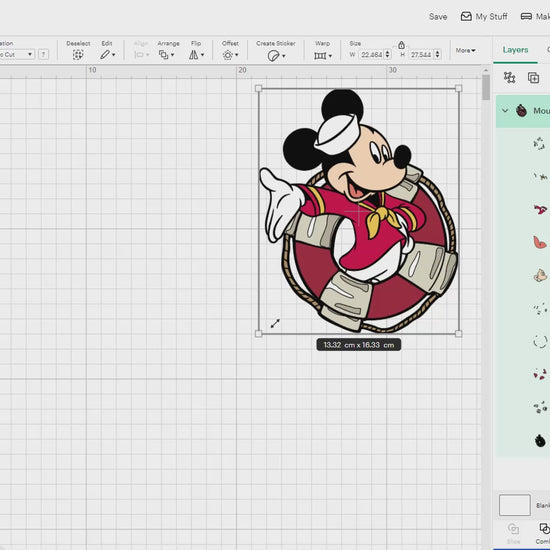This screenshot has height=550, width=550.
Task: Expand the Flip dropdown arrow
Action: coord(202,55)
